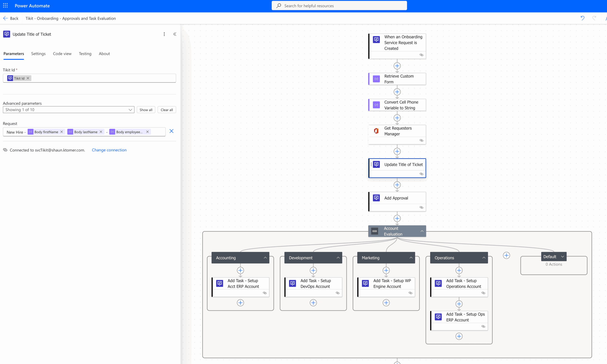Image resolution: width=607 pixels, height=364 pixels.
Task: Switch to the Code view tab
Action: (x=62, y=54)
